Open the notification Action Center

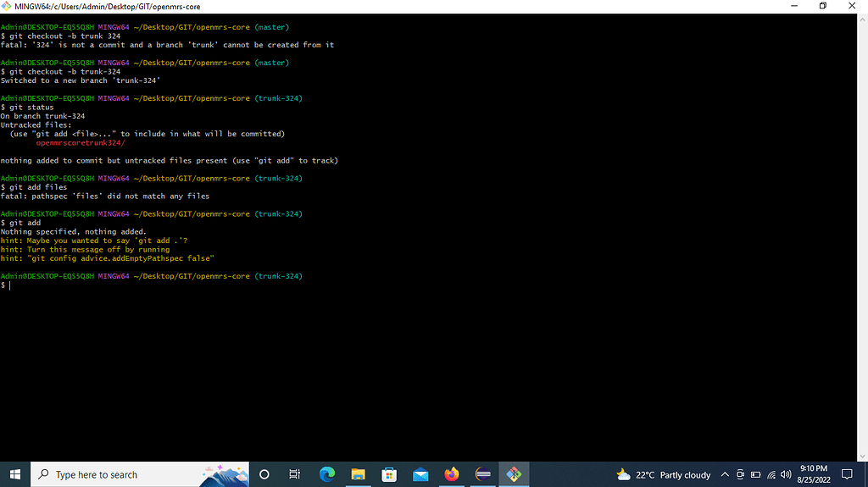point(846,474)
